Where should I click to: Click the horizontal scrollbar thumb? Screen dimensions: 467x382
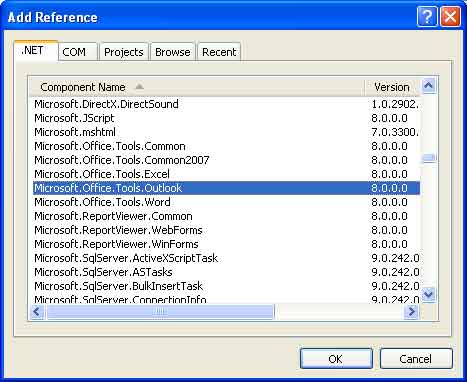point(160,312)
